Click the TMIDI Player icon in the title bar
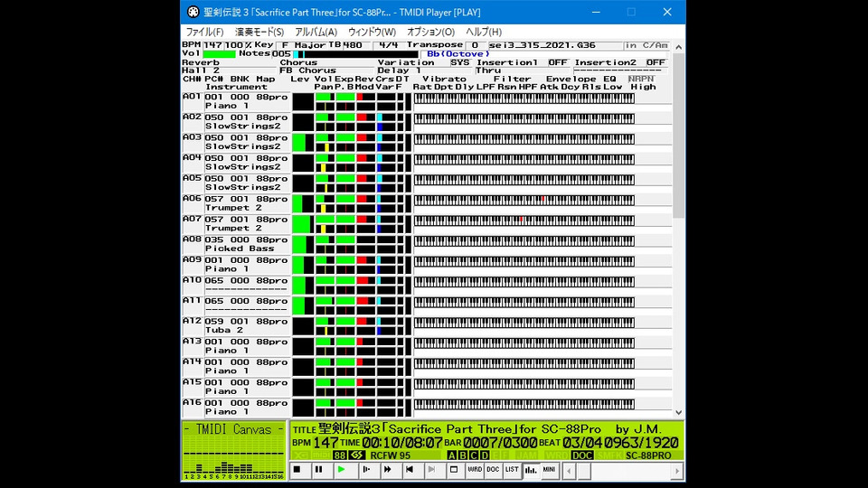Image resolution: width=868 pixels, height=488 pixels. click(x=193, y=12)
